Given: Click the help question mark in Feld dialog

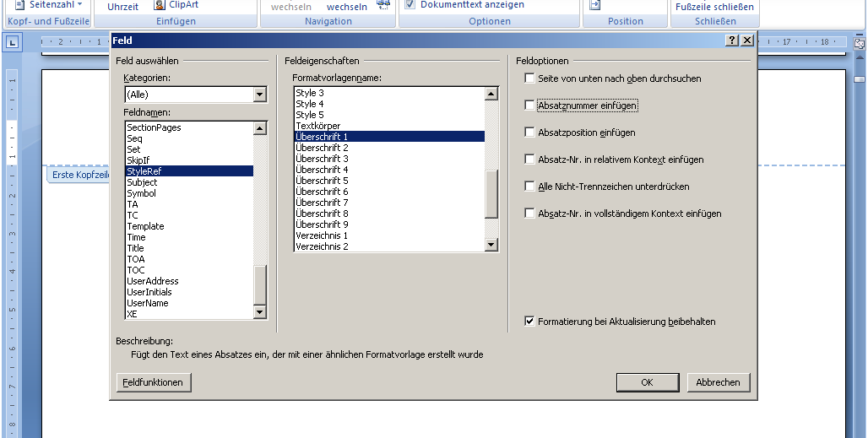Looking at the screenshot, I should pos(732,41).
